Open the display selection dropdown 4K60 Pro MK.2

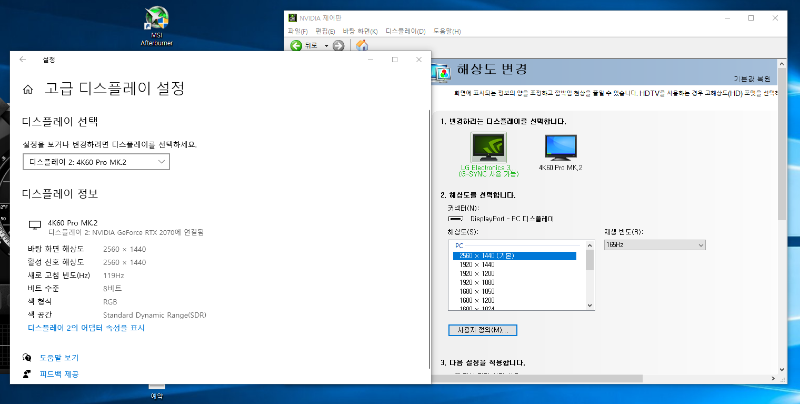[96, 162]
